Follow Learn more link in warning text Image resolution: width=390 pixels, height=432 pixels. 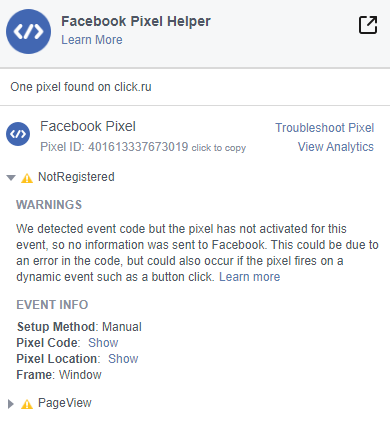[x=249, y=277]
